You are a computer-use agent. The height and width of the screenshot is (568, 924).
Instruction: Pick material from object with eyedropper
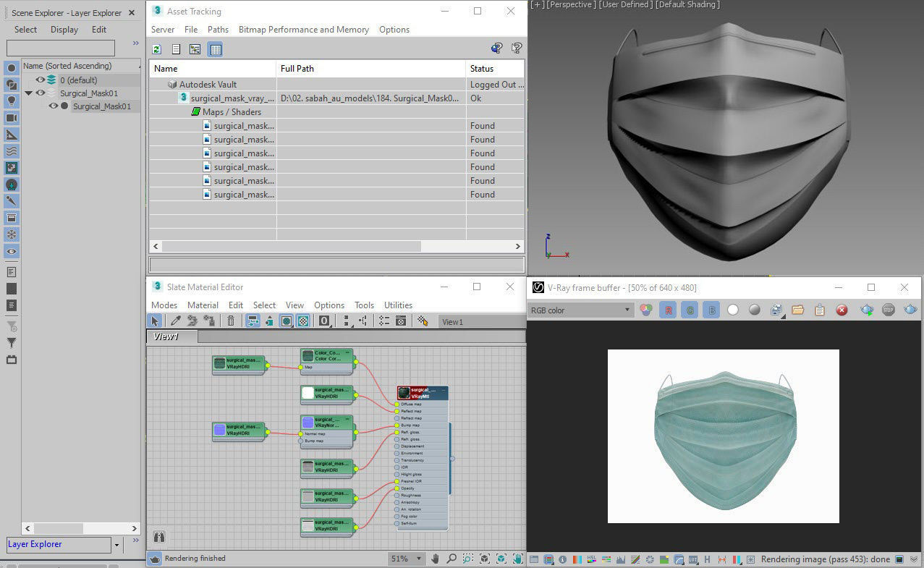pyautogui.click(x=175, y=321)
